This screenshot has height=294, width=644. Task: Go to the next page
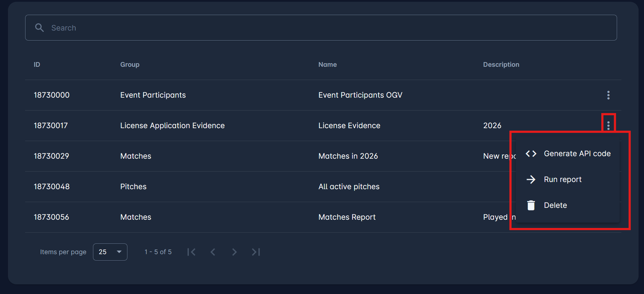[x=234, y=252]
